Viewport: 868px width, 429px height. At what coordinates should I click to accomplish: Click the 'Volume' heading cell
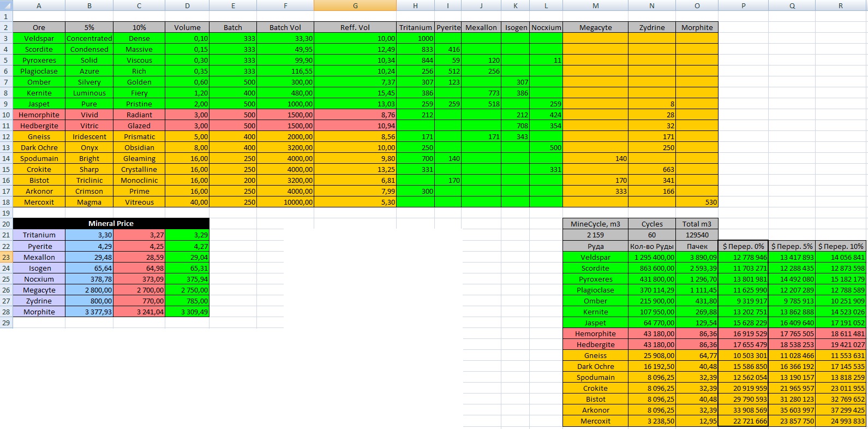pyautogui.click(x=187, y=27)
